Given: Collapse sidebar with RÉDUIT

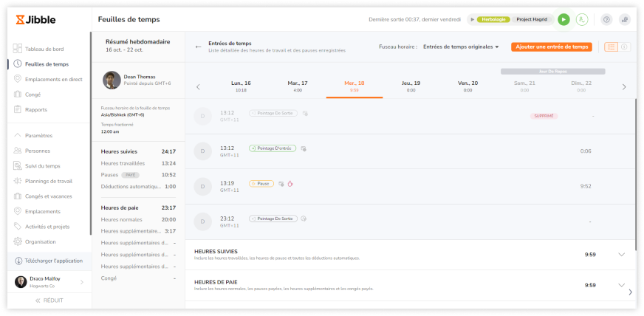Looking at the screenshot, I should [x=49, y=300].
